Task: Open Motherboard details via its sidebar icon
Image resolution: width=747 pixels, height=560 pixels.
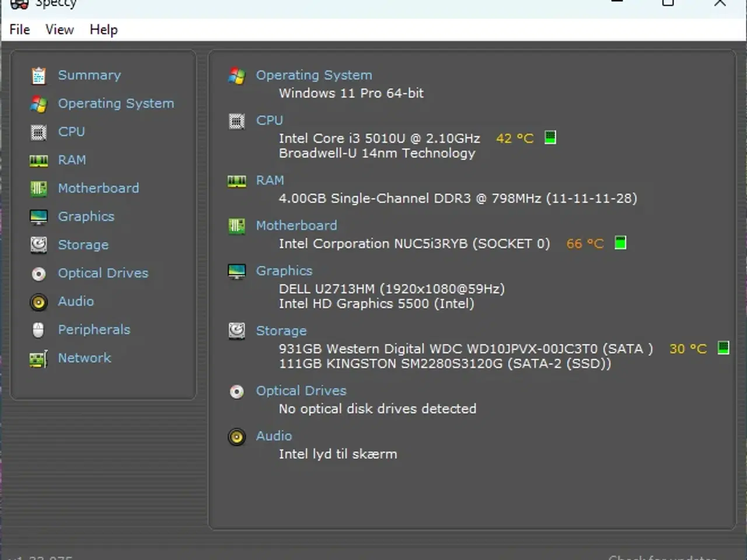Action: tap(39, 188)
